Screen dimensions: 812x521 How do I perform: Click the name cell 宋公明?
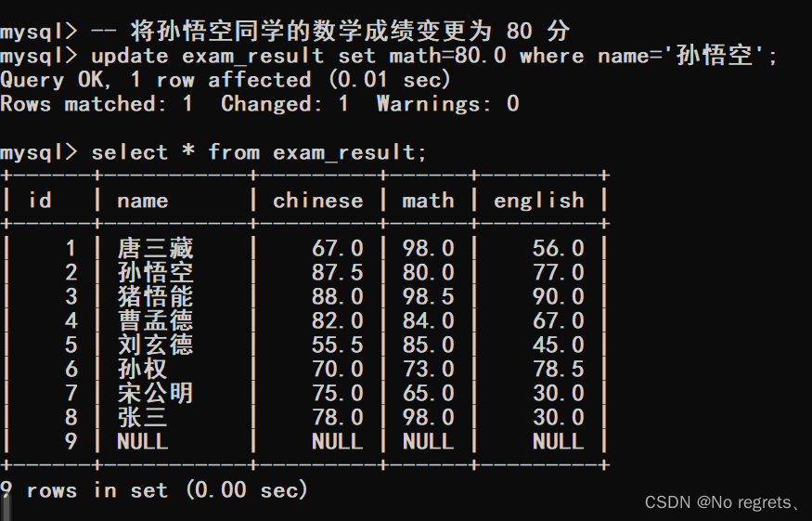155,393
